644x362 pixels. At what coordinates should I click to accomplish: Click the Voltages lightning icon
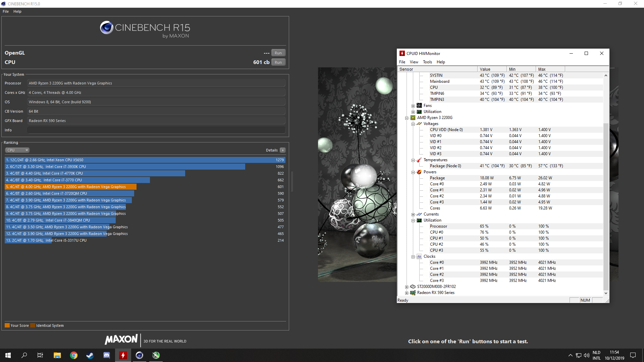click(419, 124)
